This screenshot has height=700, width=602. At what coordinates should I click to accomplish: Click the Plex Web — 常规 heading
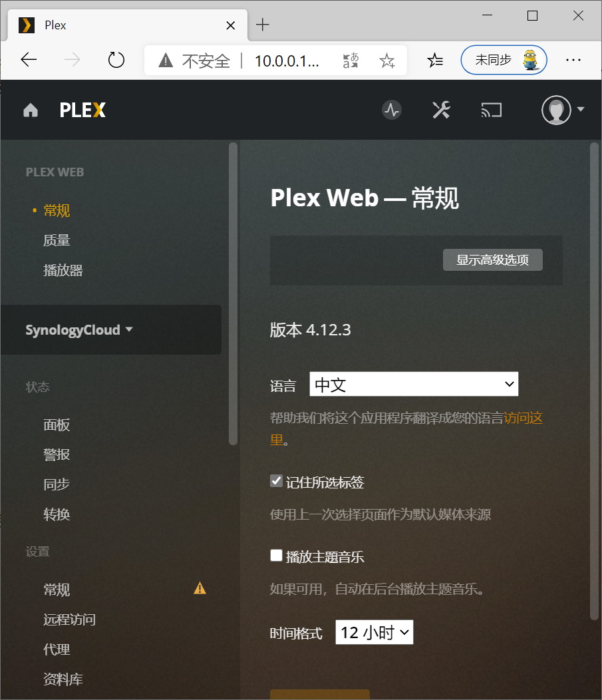click(x=364, y=198)
